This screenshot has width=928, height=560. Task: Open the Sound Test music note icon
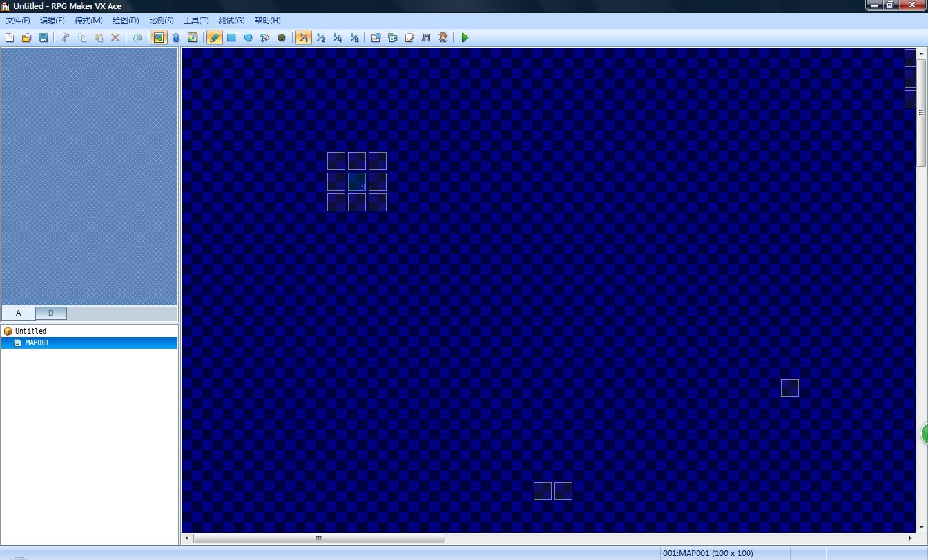coord(426,37)
